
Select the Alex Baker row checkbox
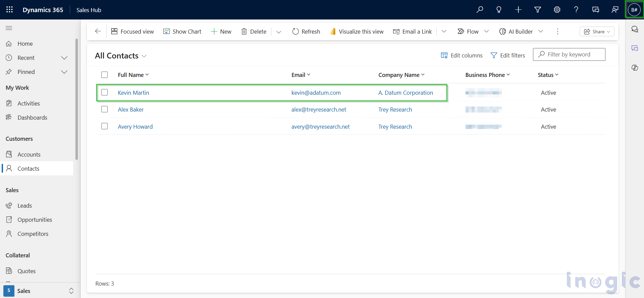click(105, 109)
